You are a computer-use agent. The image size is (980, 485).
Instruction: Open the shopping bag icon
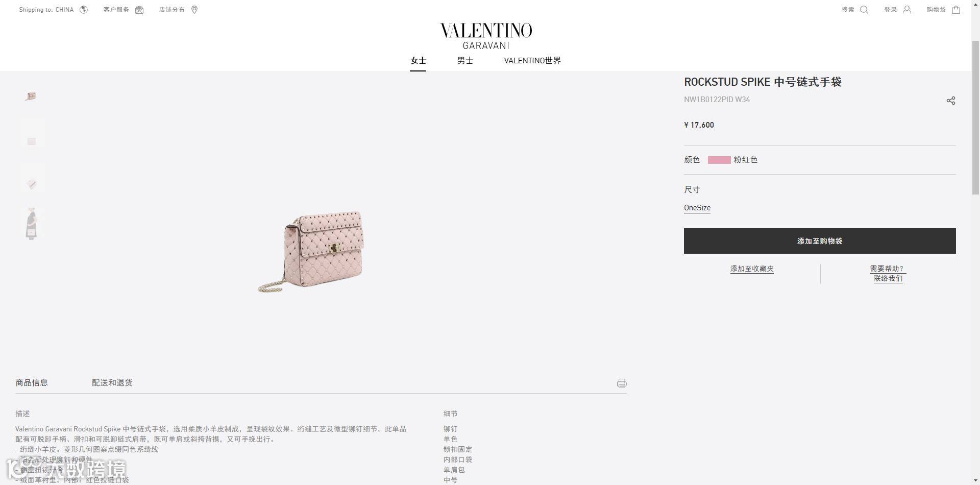[956, 10]
